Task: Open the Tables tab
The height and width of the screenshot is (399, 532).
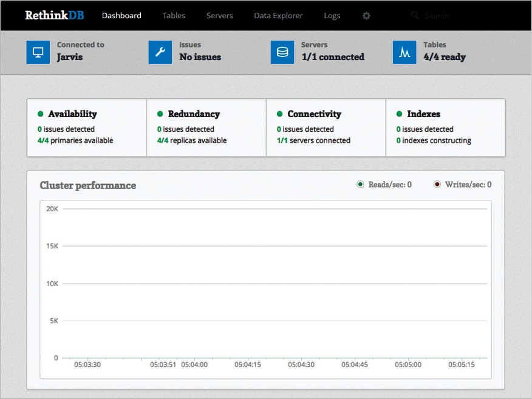Action: point(174,16)
